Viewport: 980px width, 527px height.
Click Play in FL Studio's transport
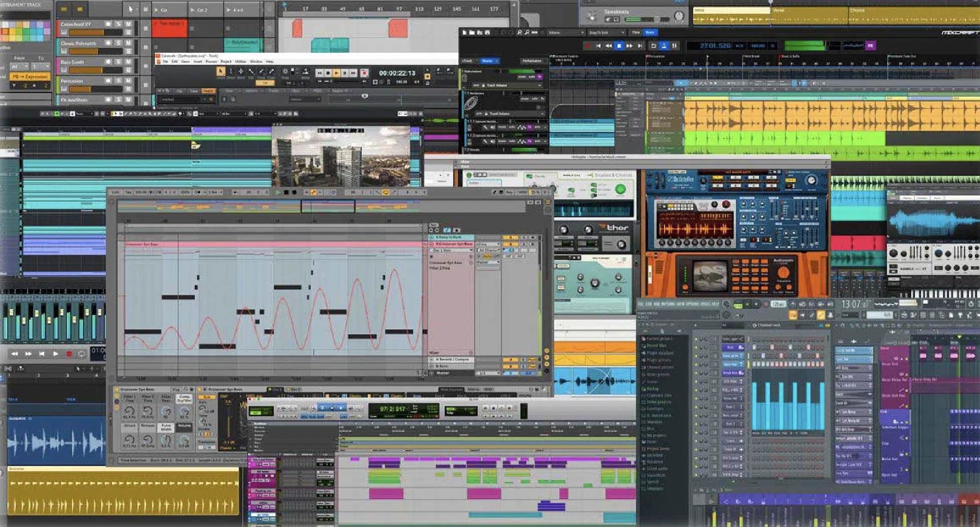(747, 304)
